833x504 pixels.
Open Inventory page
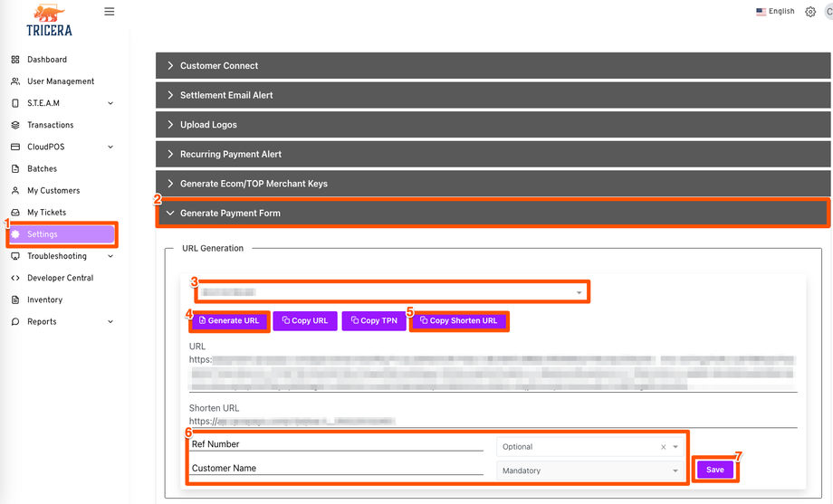pyautogui.click(x=44, y=300)
